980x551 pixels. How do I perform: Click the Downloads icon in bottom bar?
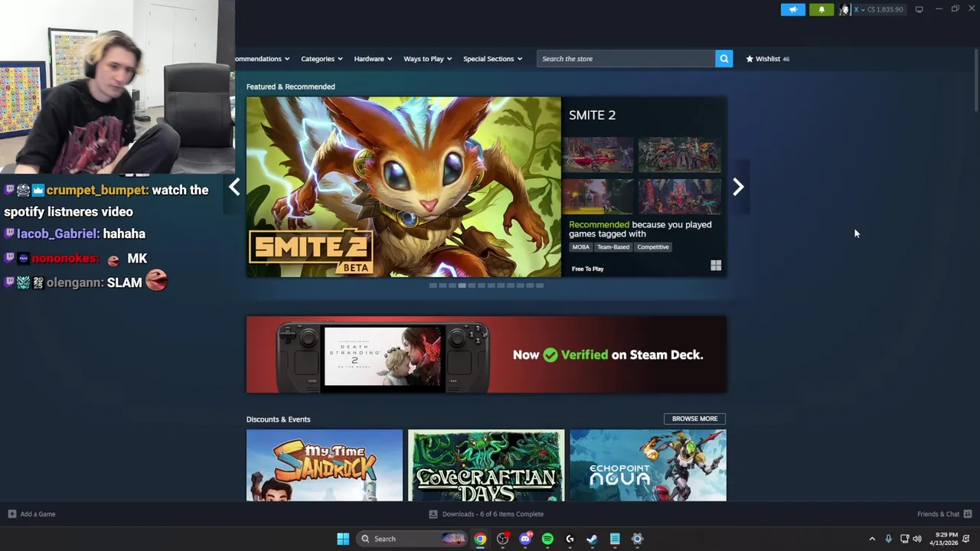coord(433,514)
